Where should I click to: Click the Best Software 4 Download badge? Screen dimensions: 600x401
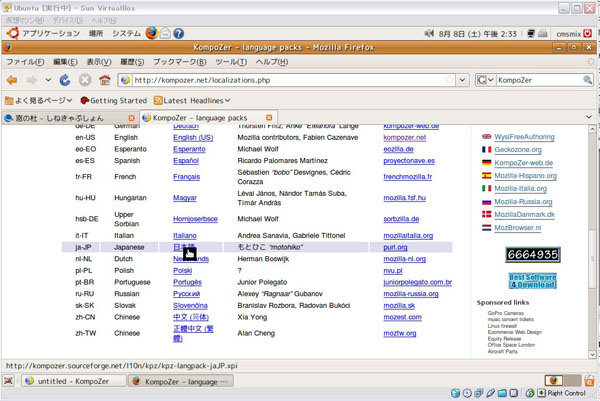coord(533,281)
